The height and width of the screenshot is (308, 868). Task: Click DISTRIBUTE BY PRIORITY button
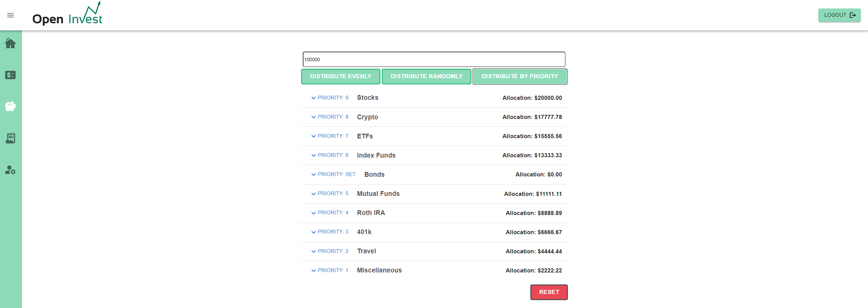[520, 76]
